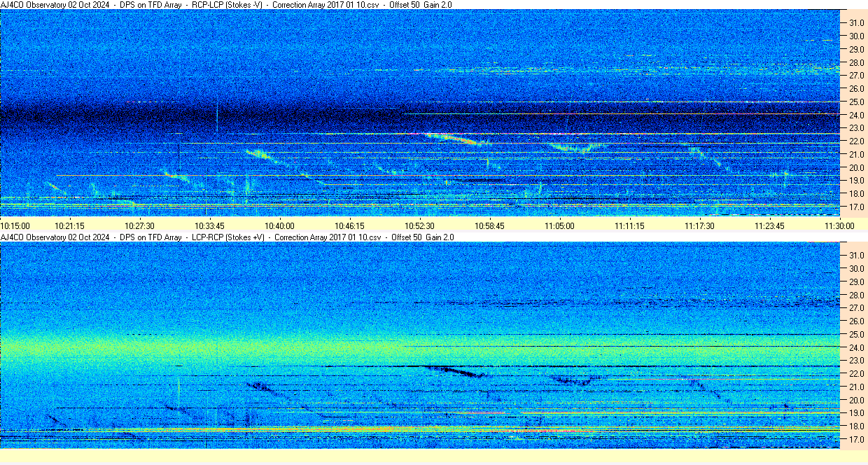
Task: Pick 21.0 frequency label in LCP-RCP panel
Action: (x=857, y=387)
